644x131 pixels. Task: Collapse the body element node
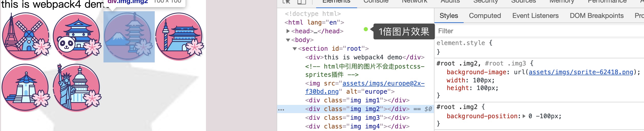288,40
